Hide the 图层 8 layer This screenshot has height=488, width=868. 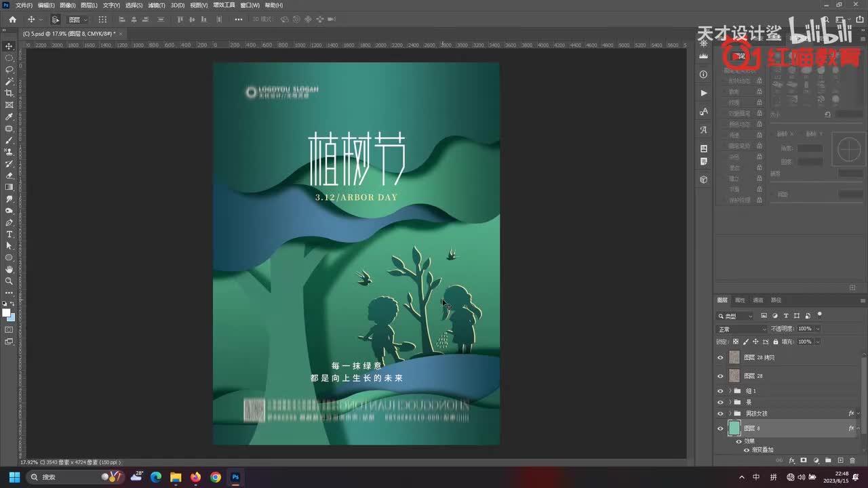coord(720,428)
